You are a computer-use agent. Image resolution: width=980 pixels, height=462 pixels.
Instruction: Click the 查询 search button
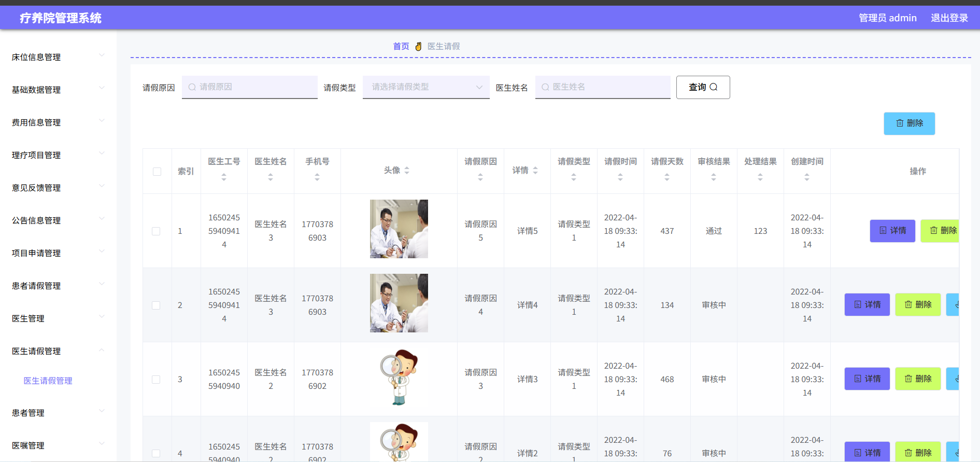point(703,87)
